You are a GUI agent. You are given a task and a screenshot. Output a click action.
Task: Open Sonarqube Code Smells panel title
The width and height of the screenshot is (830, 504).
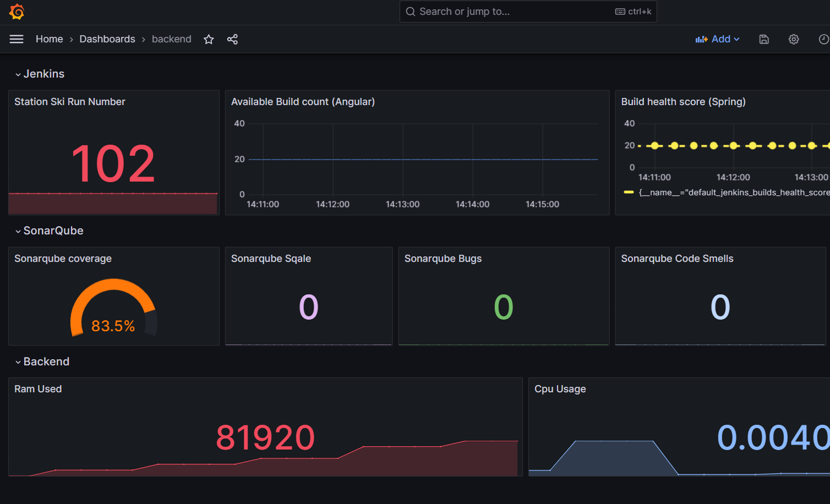coord(678,259)
